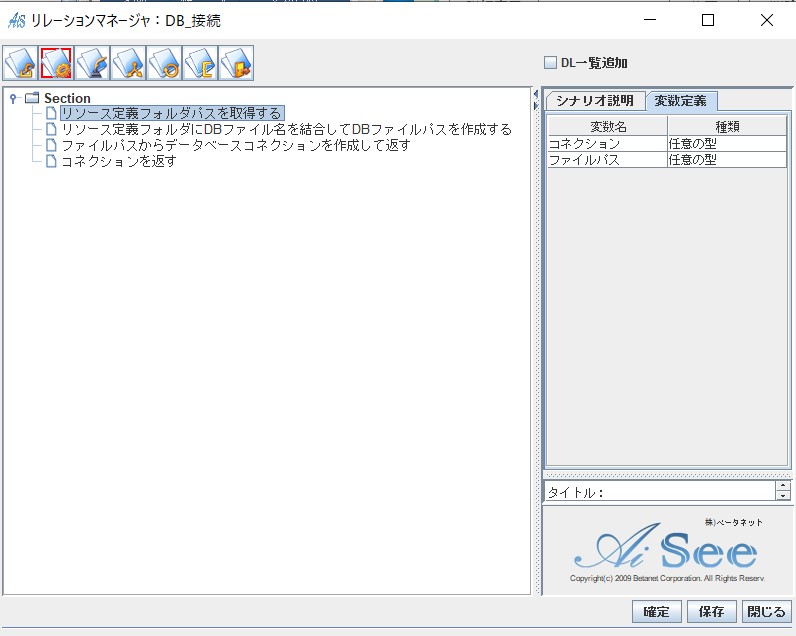
Task: Click the folder icon with the exit door
Action: click(236, 63)
